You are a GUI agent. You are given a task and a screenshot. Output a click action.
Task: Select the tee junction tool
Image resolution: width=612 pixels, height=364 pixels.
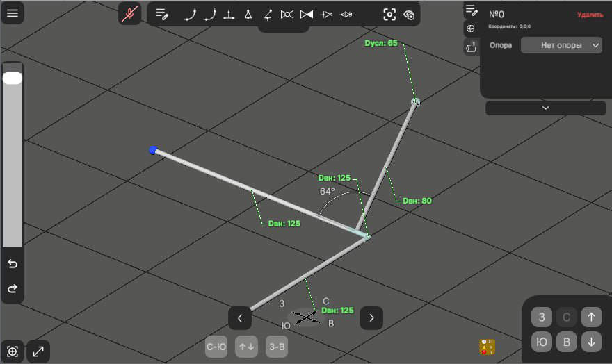tap(228, 15)
